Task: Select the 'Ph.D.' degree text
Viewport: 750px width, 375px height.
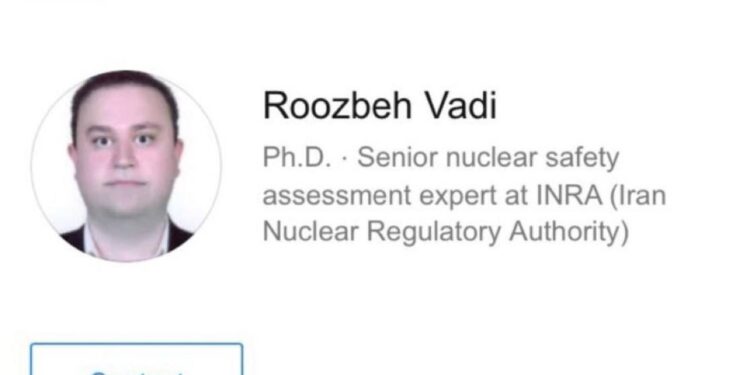Action: pos(297,157)
